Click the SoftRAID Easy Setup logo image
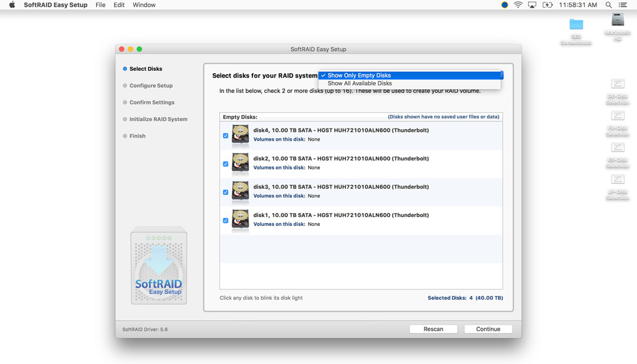Screen dimensions: 637x364 (159, 267)
